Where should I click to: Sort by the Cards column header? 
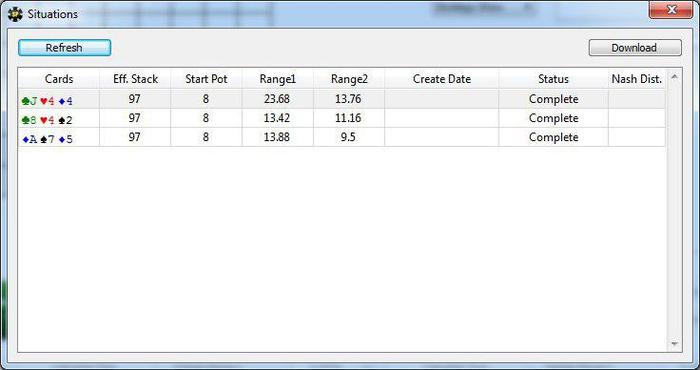(58, 79)
